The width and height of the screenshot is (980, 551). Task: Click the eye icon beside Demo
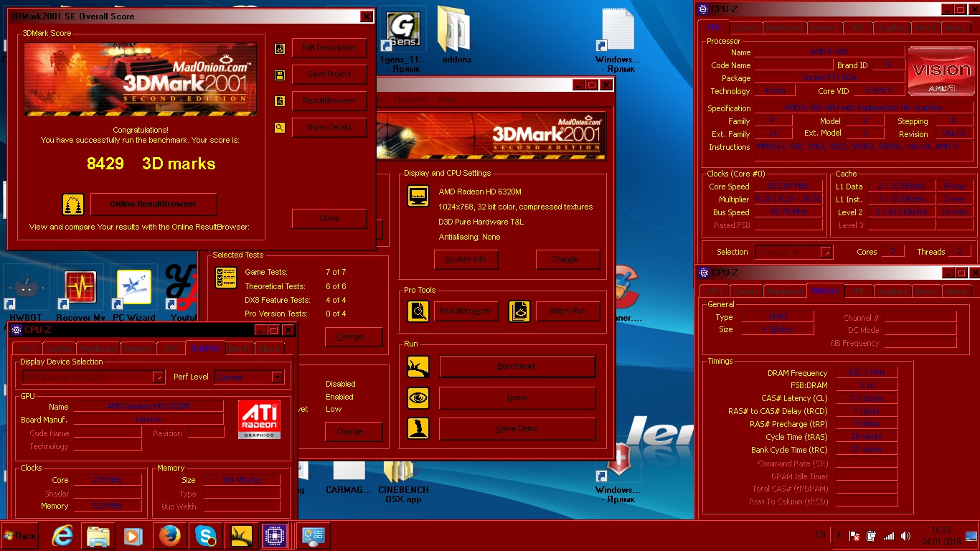418,397
